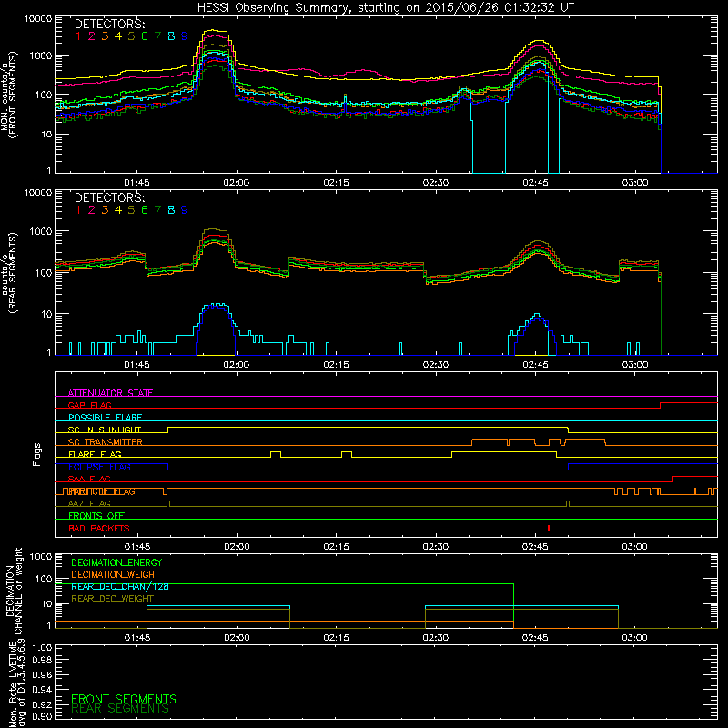Click the REAR SEGMENTS livetime legend label

(x=120, y=709)
